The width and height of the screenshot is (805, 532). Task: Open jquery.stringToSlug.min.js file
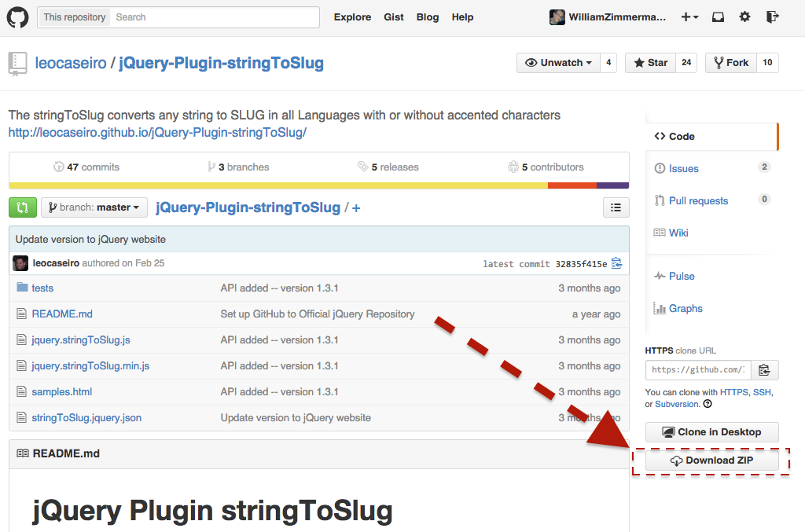(90, 365)
